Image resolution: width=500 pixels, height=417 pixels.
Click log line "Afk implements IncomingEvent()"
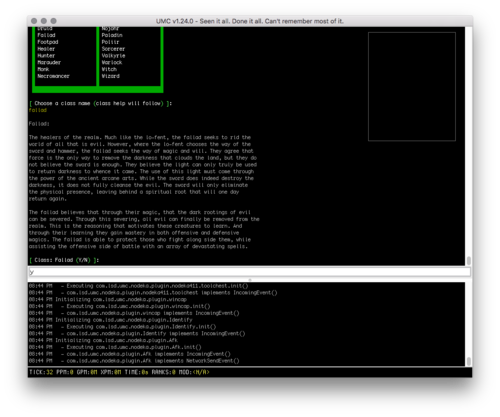130,354
